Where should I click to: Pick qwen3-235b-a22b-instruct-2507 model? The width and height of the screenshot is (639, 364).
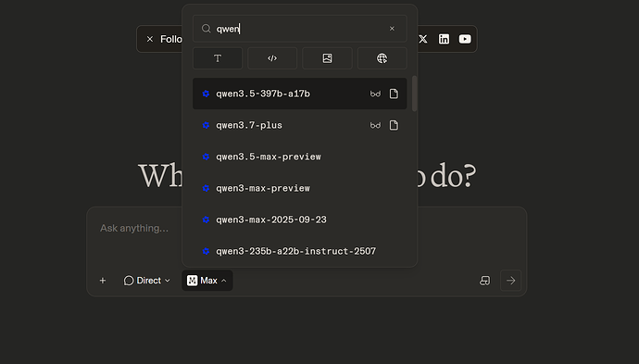click(x=299, y=251)
